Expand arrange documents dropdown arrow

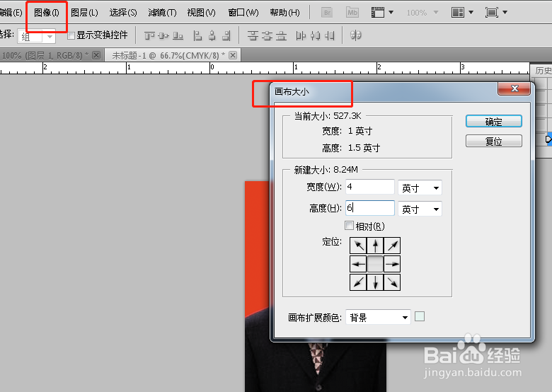(x=471, y=13)
